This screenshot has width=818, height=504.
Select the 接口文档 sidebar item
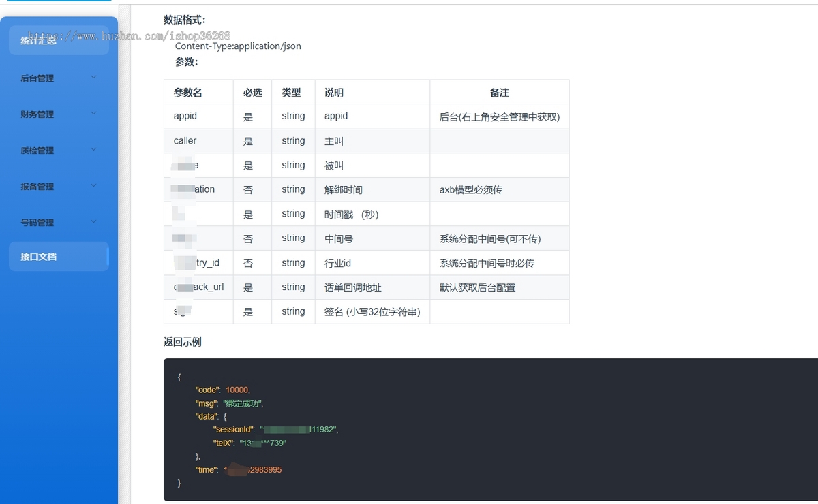click(x=59, y=257)
